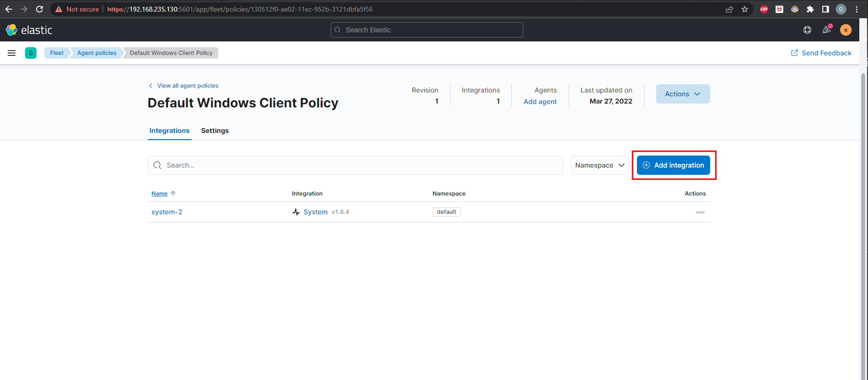This screenshot has height=380, width=868.
Task: Click the green D space selector
Action: (31, 53)
